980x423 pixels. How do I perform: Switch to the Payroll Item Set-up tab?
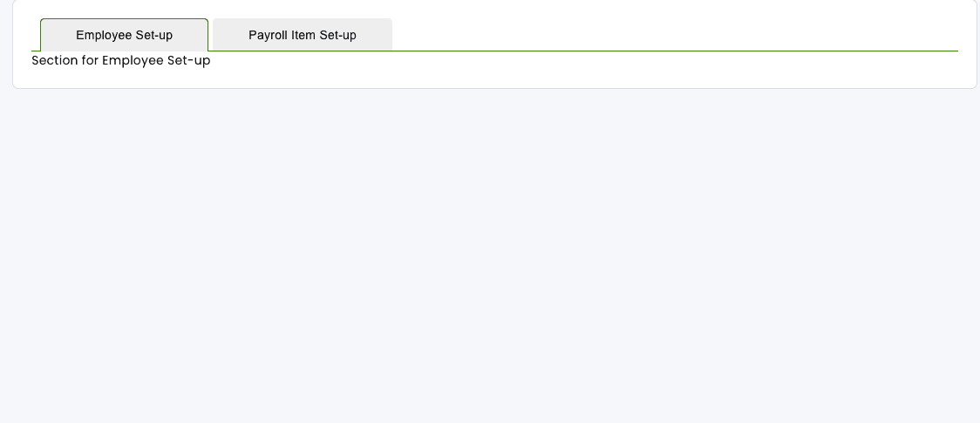[303, 35]
